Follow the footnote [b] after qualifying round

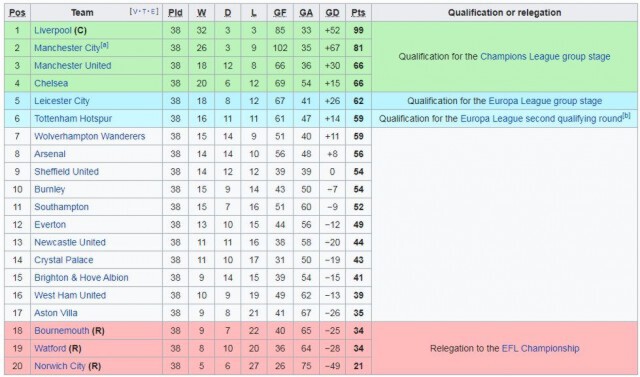[x=626, y=116]
